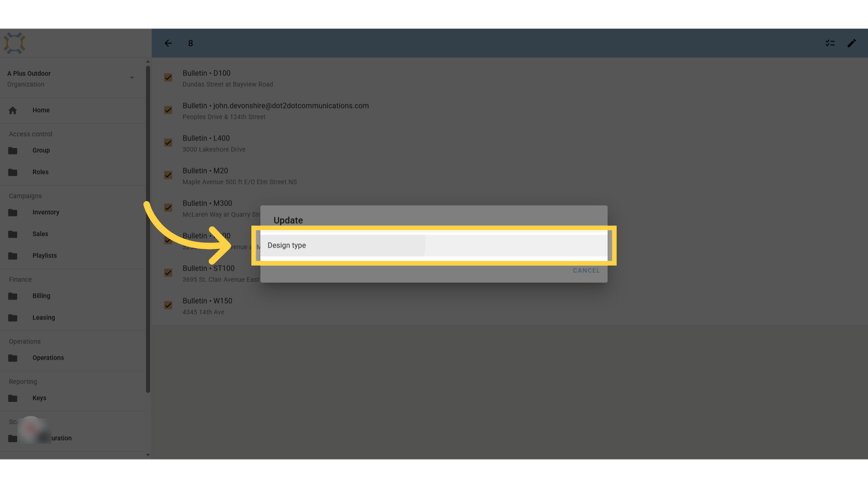Uncheck the Bulletin L400 checkbox
Image resolution: width=868 pixels, height=488 pixels.
click(x=168, y=143)
